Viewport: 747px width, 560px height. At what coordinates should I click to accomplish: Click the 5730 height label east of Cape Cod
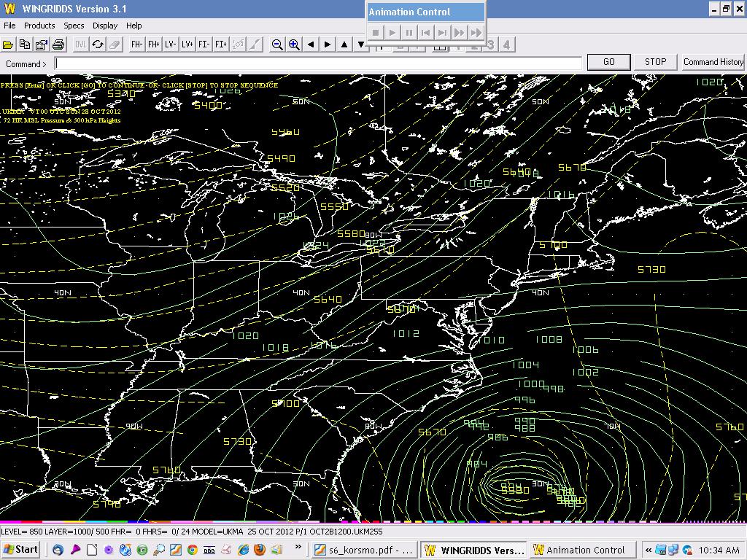[x=651, y=270]
